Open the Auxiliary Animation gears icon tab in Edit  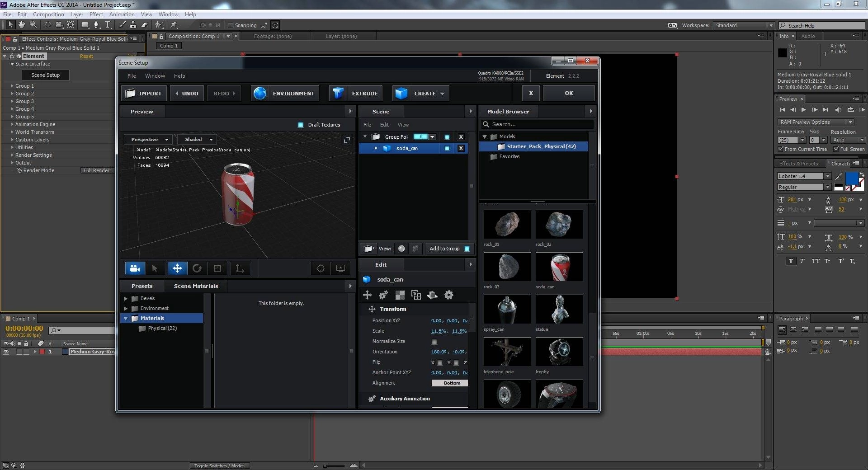coord(383,295)
